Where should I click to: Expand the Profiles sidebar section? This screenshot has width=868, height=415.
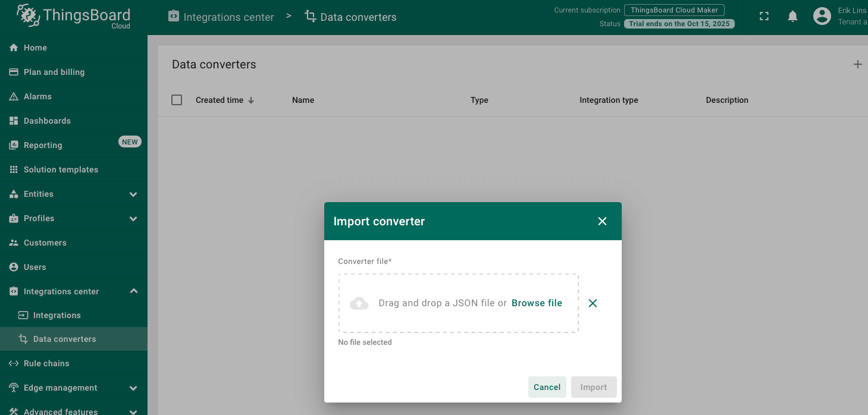click(133, 219)
